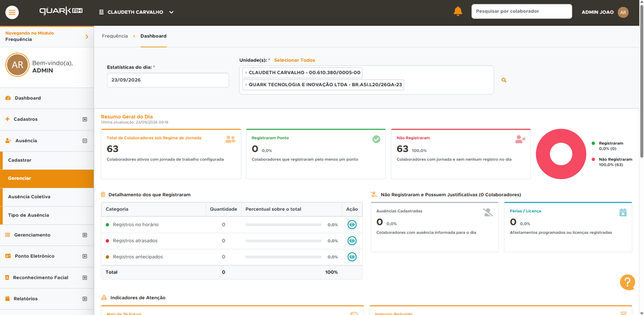This screenshot has height=315, width=644.
Task: Expand the Relatórios menu
Action: pyautogui.click(x=85, y=299)
